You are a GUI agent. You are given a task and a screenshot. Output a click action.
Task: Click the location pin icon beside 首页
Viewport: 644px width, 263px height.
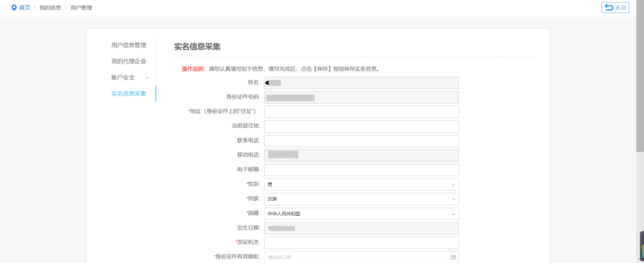click(14, 8)
